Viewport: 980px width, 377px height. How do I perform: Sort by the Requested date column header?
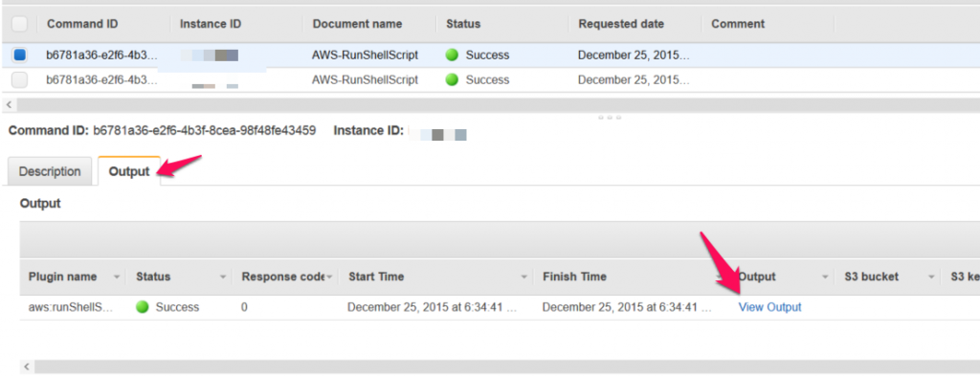[621, 24]
